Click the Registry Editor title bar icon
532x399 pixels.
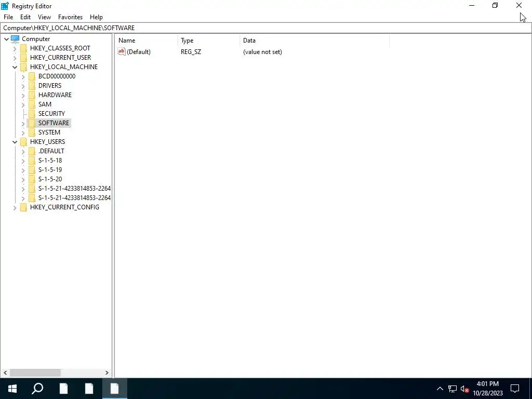pyautogui.click(x=5, y=6)
